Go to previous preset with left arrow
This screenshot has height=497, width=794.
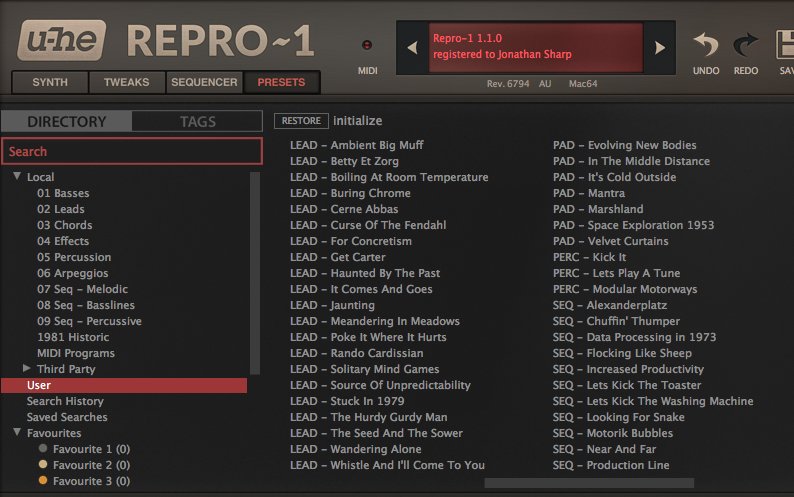click(412, 48)
